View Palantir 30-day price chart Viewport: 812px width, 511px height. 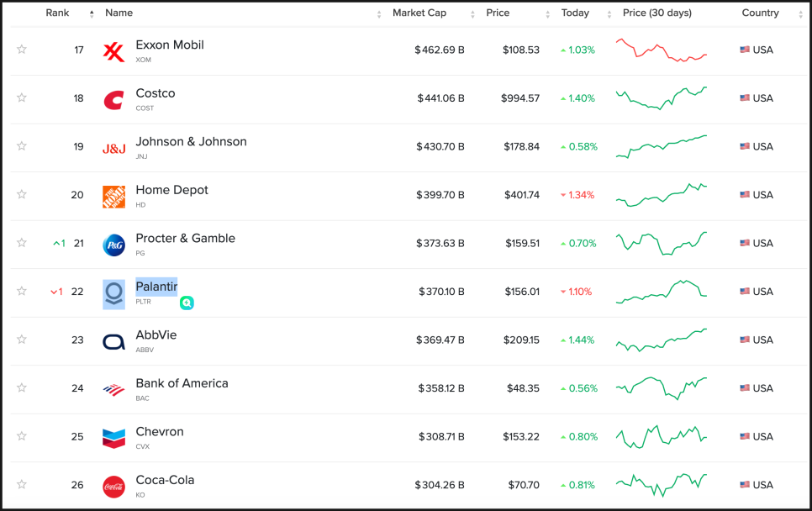coord(662,292)
